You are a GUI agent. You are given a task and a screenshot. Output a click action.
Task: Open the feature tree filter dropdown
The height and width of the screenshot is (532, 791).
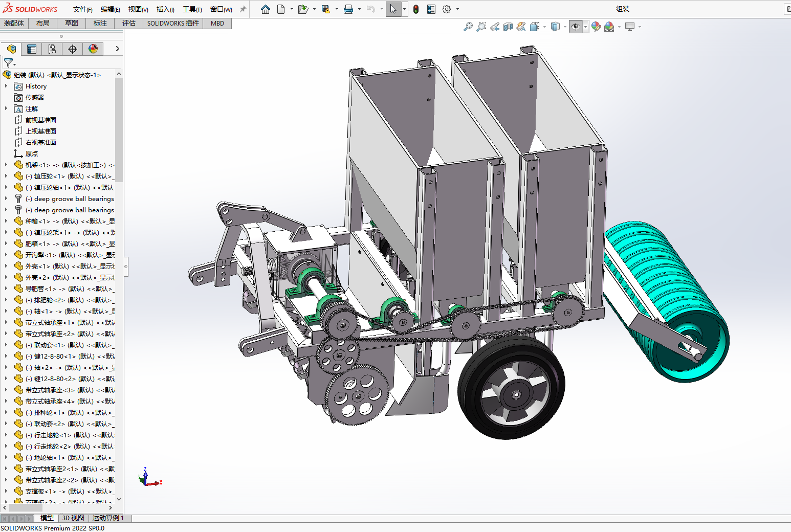point(10,63)
